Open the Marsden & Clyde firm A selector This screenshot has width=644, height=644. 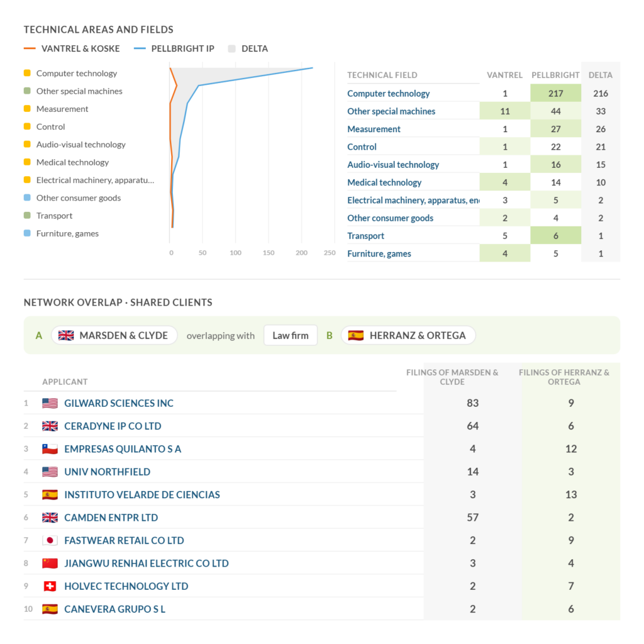[114, 336]
